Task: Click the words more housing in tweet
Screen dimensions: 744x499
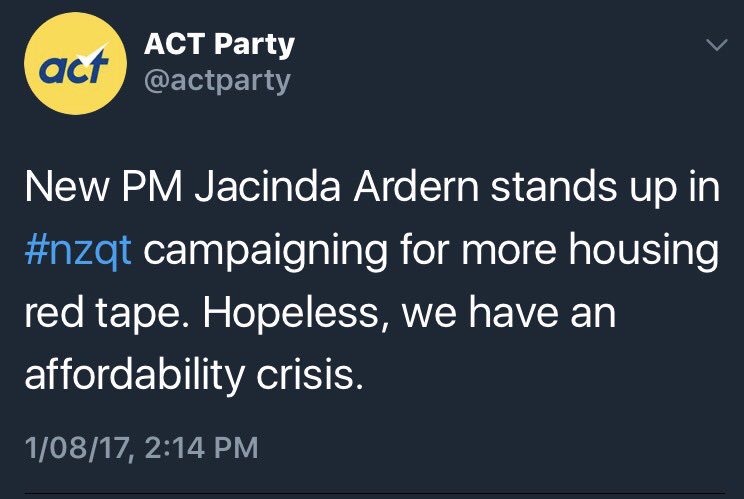Action: click(x=590, y=250)
